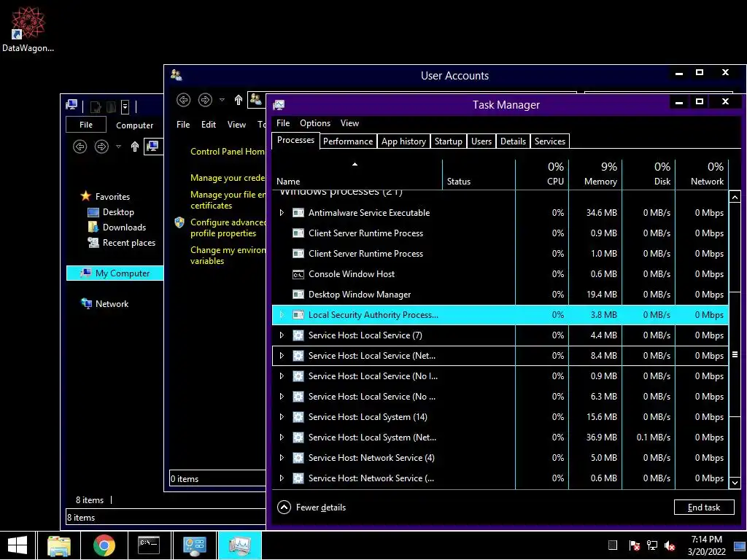Switch to Command Prompt in the taskbar
747x560 pixels.
pyautogui.click(x=149, y=545)
